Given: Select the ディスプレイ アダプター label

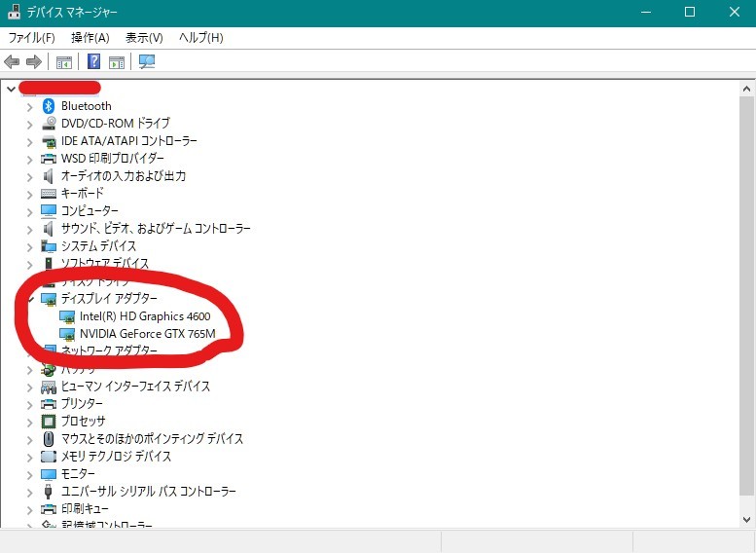Looking at the screenshot, I should 109,299.
